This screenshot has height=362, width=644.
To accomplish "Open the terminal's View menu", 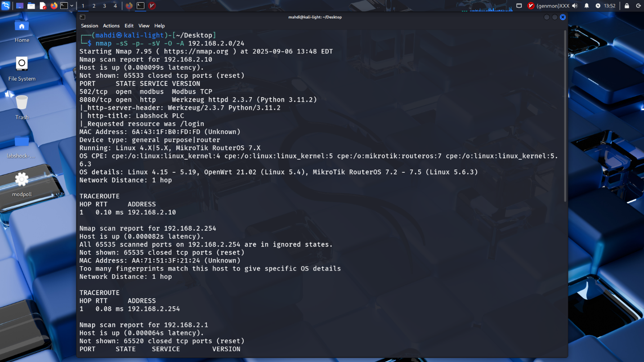I will 144,26.
